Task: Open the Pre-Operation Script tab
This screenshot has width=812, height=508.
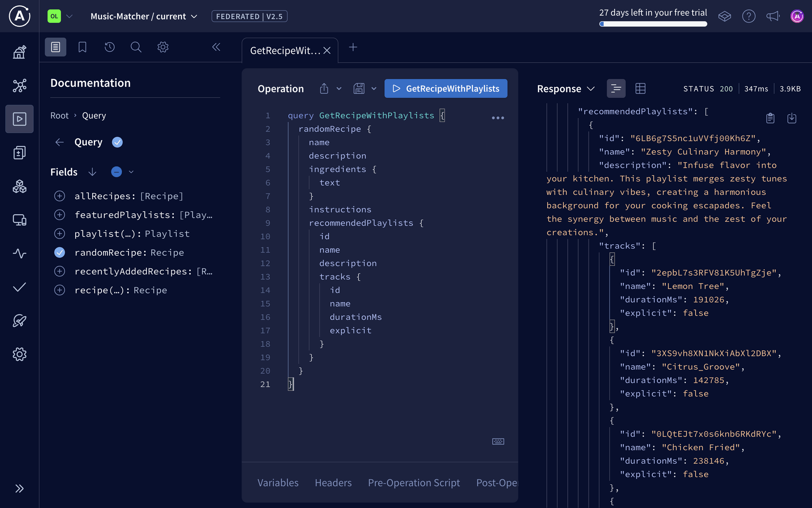Action: pos(414,483)
